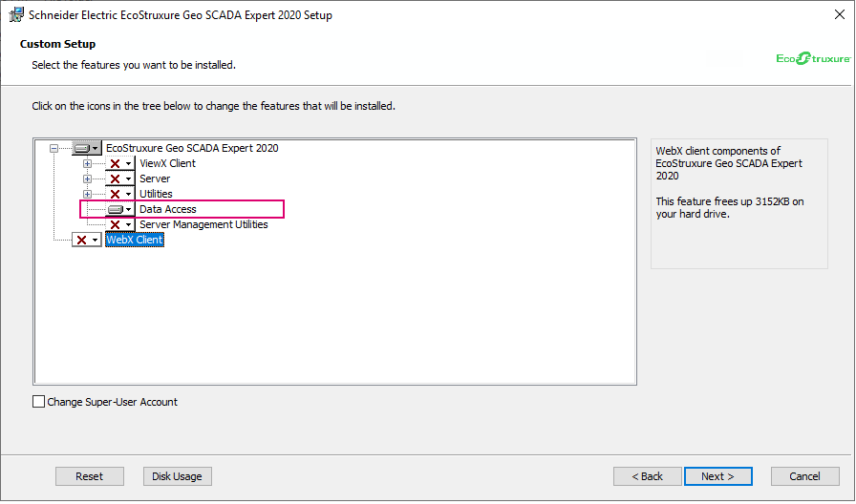Image resolution: width=856 pixels, height=504 pixels.
Task: Click the Server Management Utilities install icon
Action: [x=119, y=225]
